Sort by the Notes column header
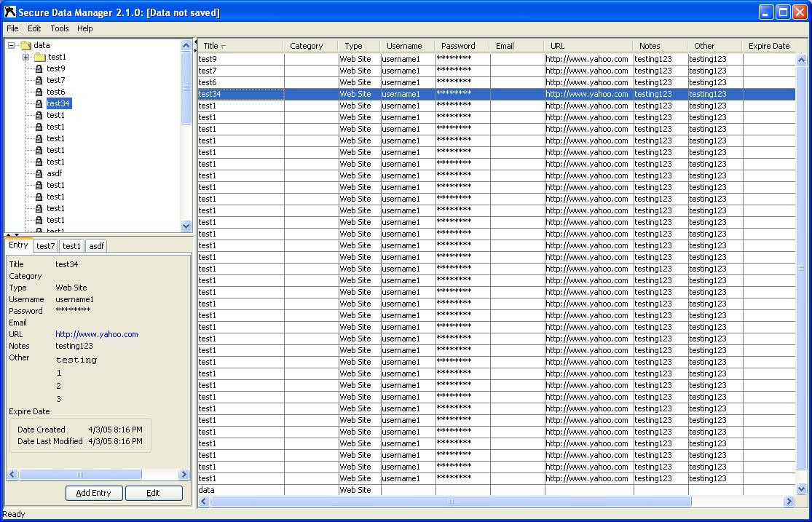Viewport: 812px width, 522px height. [660, 46]
